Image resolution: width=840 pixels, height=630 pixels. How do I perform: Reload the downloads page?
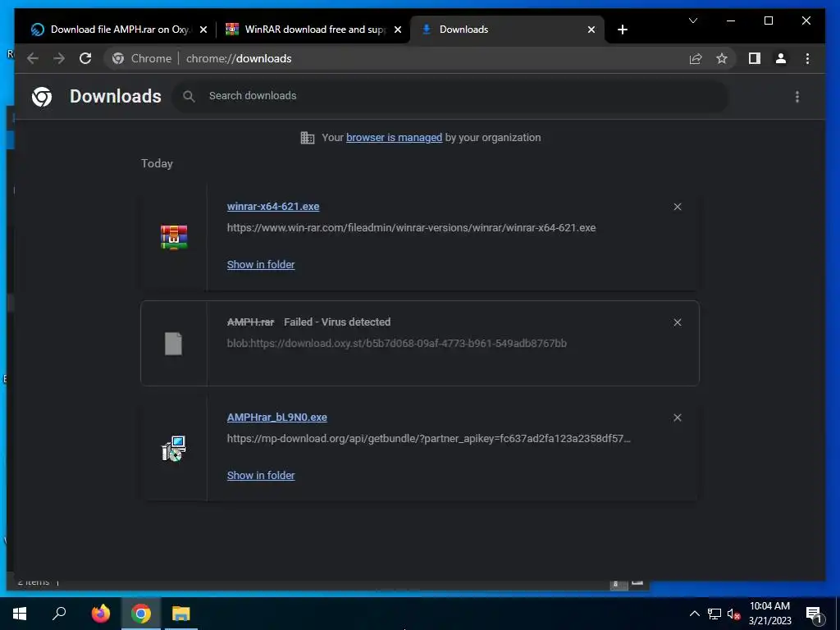click(85, 58)
